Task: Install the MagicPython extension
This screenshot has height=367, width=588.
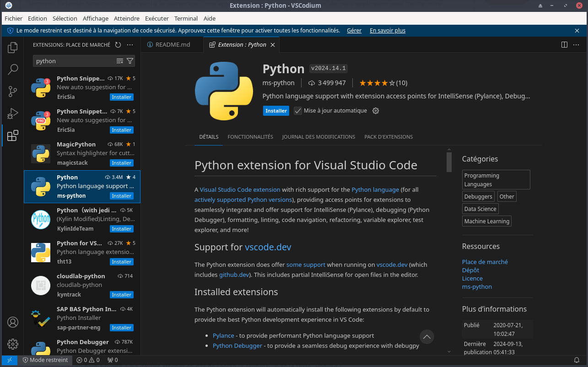Action: [122, 163]
